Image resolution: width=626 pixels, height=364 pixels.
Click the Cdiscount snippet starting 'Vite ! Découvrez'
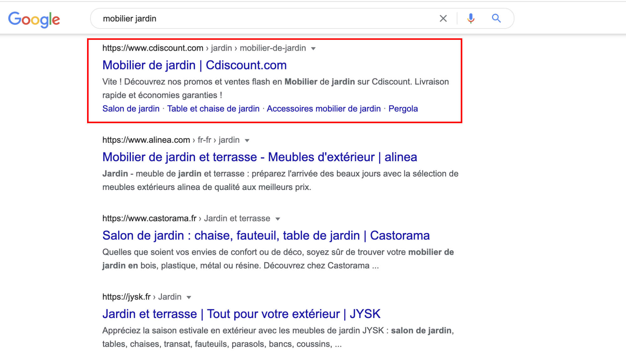(276, 88)
